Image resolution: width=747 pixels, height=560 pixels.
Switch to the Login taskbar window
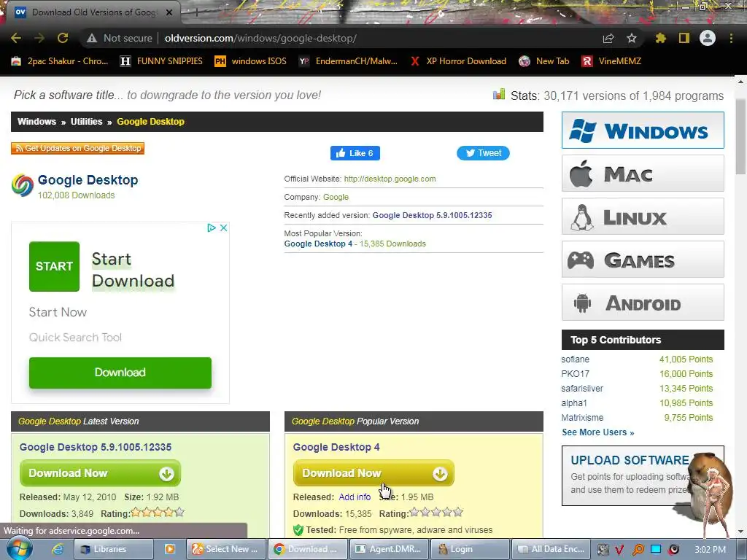[470, 549]
